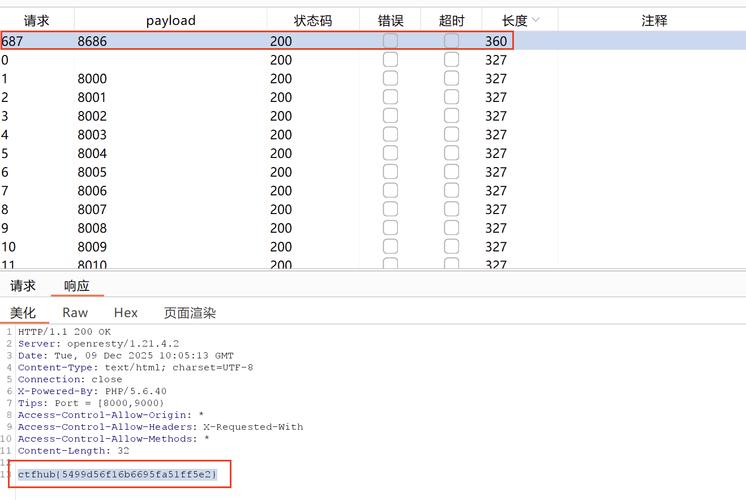The image size is (746, 500).
Task: Click the ctfhub flag text in response
Action: [x=117, y=474]
